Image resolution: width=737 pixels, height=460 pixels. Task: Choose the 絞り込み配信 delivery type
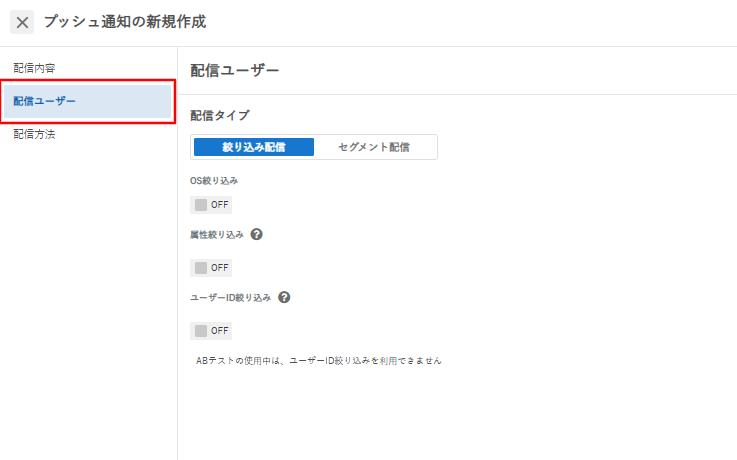tap(254, 147)
